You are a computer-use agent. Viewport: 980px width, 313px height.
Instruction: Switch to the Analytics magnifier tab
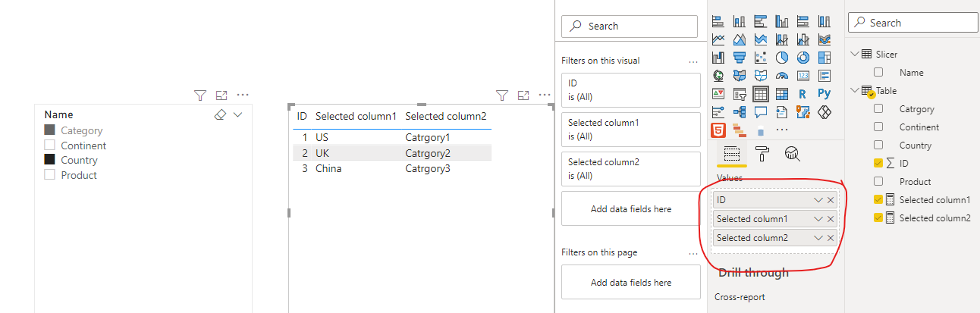(x=793, y=154)
